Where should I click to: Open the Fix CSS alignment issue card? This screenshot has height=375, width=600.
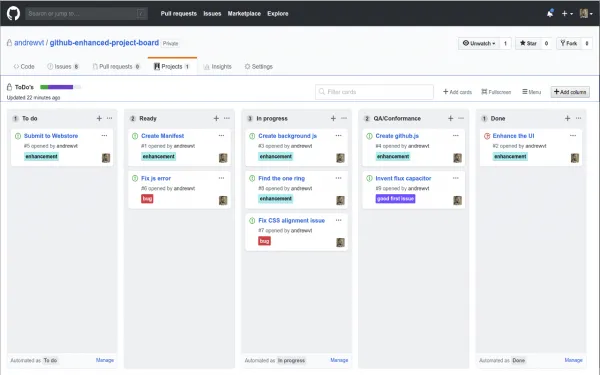point(292,220)
